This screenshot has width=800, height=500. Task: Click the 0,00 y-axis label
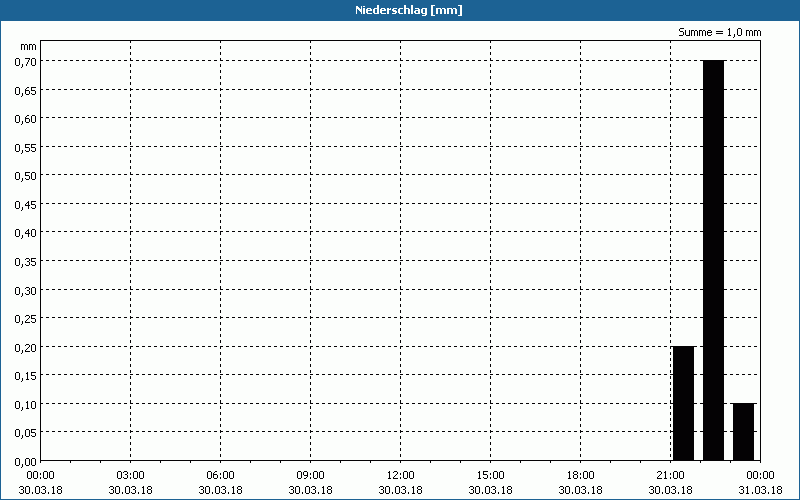25,462
